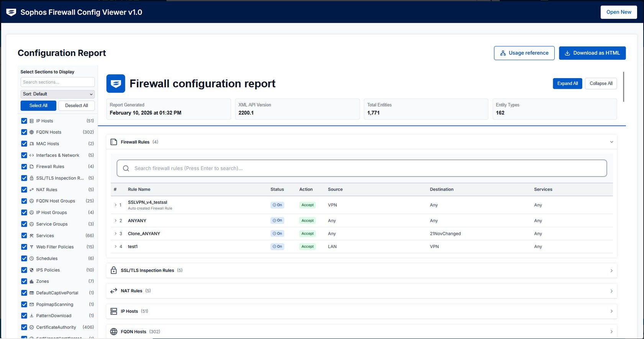
Task: Click the Sophos shield logo in header
Action: point(11,12)
